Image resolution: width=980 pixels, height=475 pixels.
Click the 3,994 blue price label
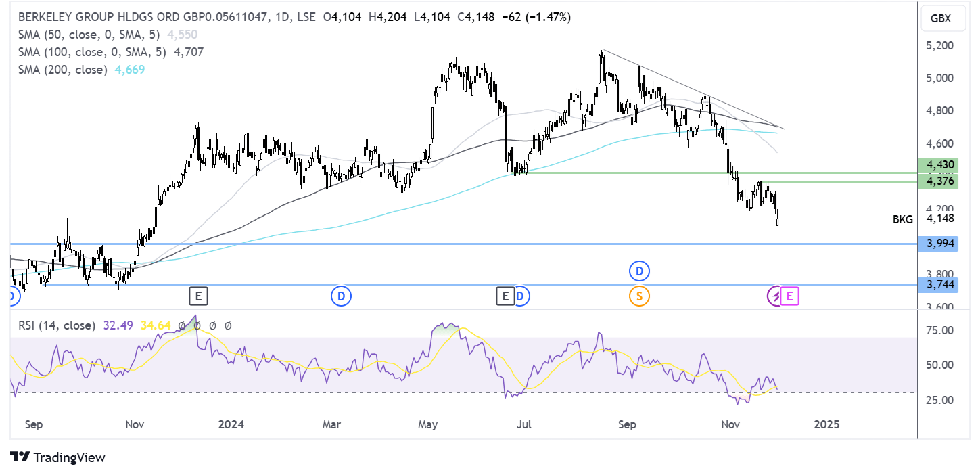pyautogui.click(x=938, y=244)
